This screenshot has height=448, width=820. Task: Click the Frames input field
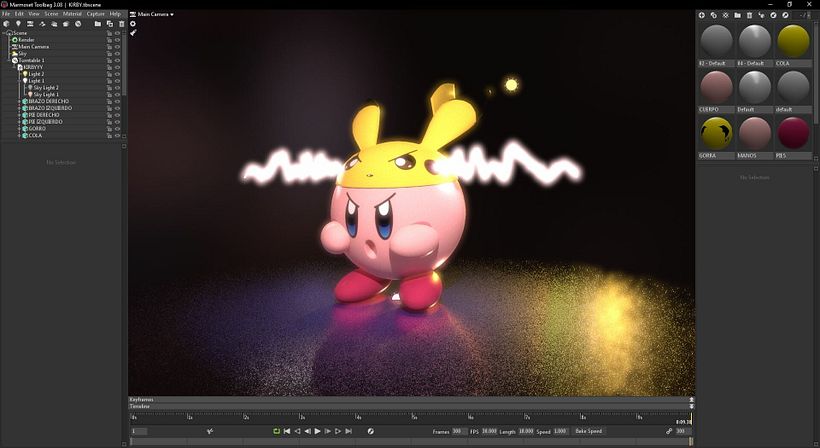(458, 431)
